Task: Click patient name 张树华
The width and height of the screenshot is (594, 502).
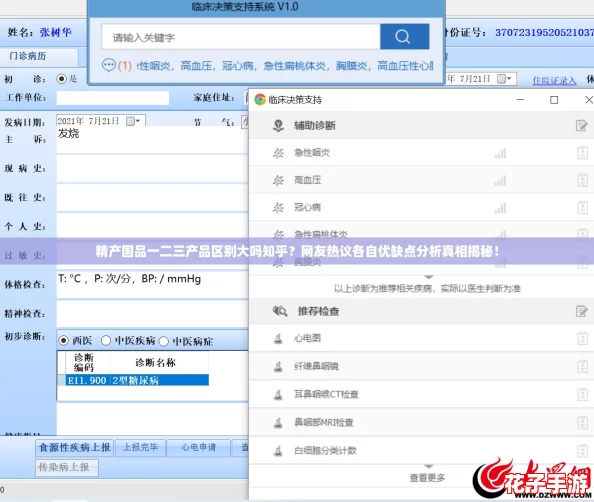Action: click(x=56, y=33)
